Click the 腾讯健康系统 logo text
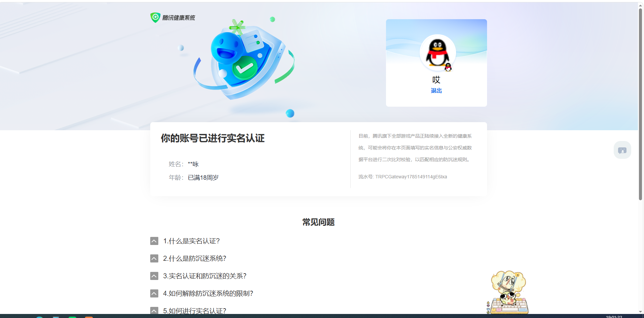 point(179,18)
